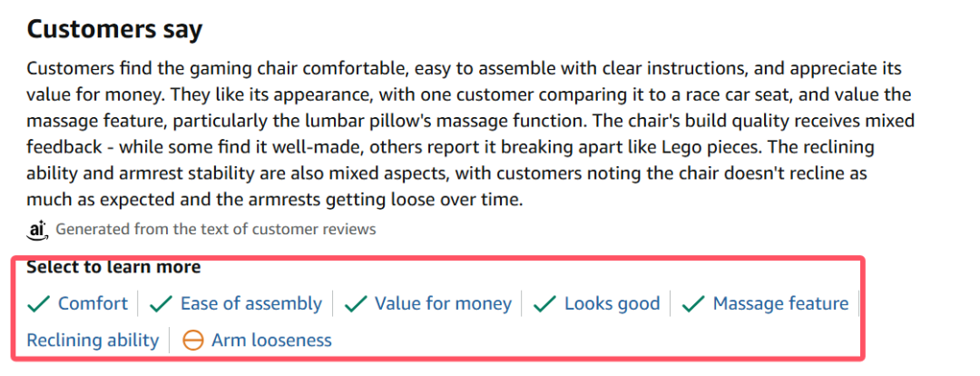Show reviews mentioning Looks good
This screenshot has height=376, width=980.
coord(612,304)
